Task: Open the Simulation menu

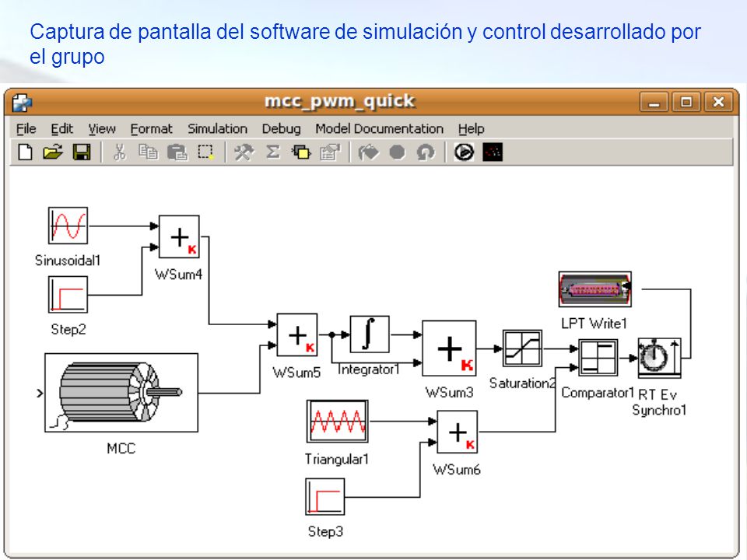Action: [x=217, y=128]
